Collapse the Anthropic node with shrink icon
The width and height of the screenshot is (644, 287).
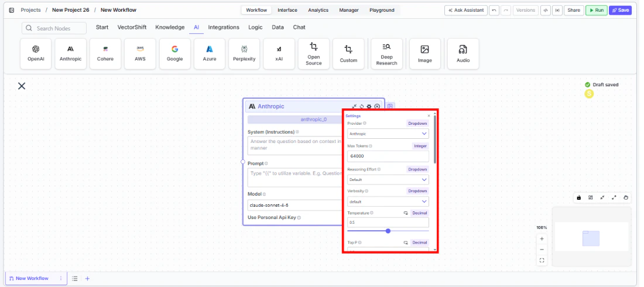click(x=354, y=107)
